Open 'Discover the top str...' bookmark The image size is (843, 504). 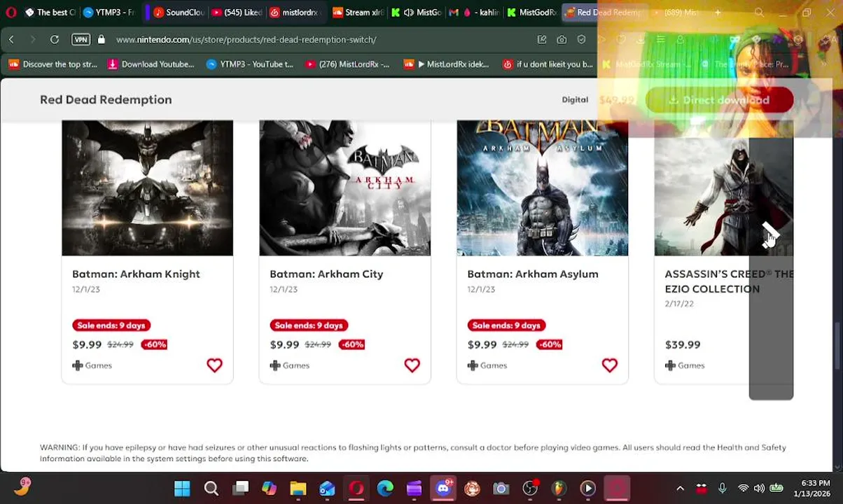point(53,64)
